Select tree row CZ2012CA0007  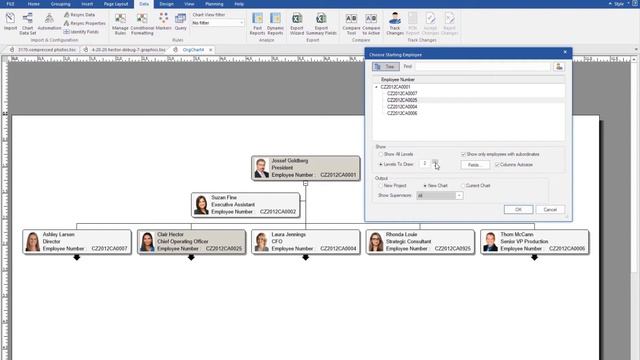[x=402, y=93]
